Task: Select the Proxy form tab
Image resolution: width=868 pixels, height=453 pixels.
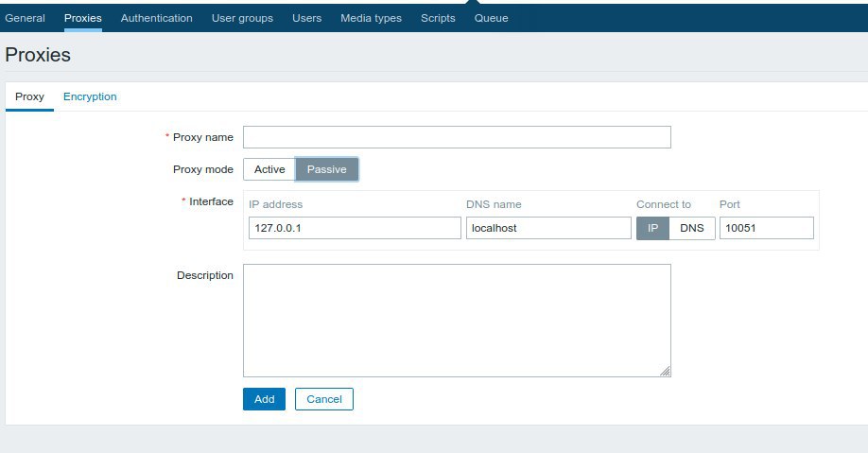Action: [29, 96]
